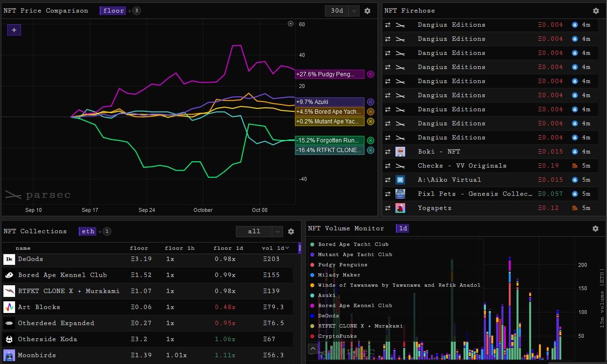The image size is (607, 364).
Task: Click the Blur marketplace icon on Checks row
Action: tap(575, 166)
